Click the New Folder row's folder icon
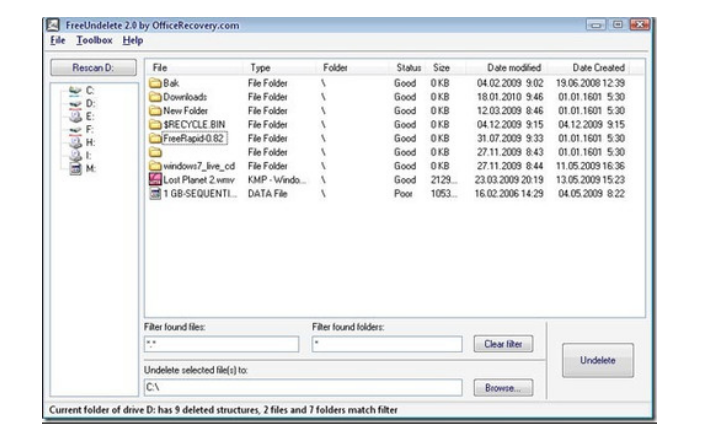 [x=155, y=111]
